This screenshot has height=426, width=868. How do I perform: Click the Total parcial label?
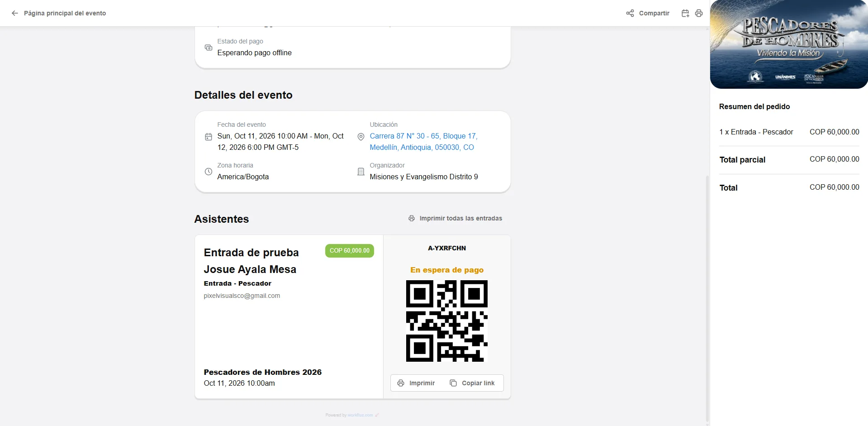[x=743, y=159]
